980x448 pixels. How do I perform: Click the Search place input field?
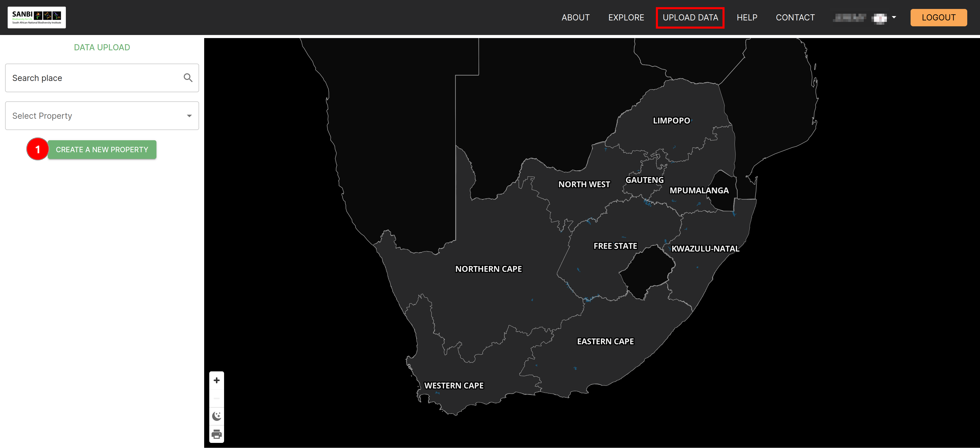(102, 78)
